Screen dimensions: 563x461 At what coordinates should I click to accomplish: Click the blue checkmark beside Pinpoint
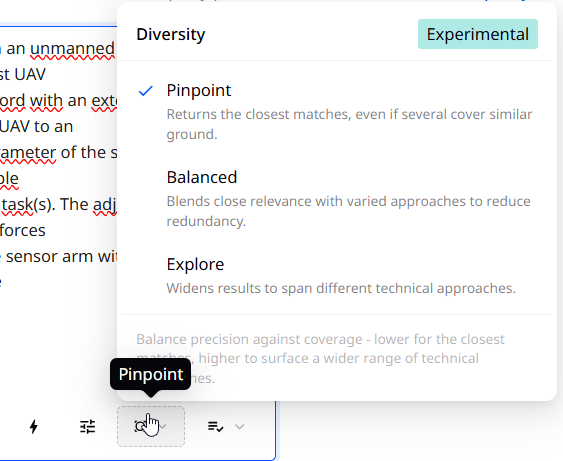pyautogui.click(x=146, y=91)
